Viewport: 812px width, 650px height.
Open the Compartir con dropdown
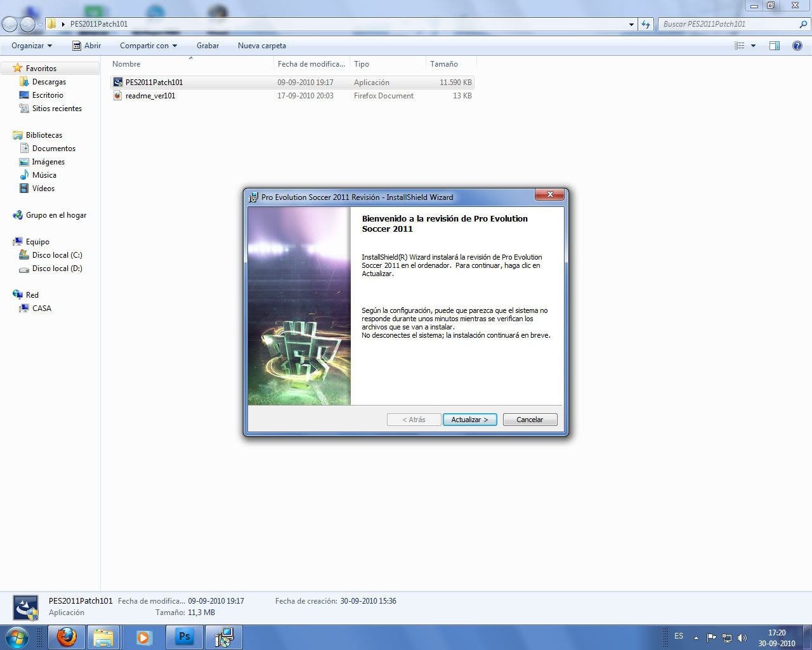point(148,46)
